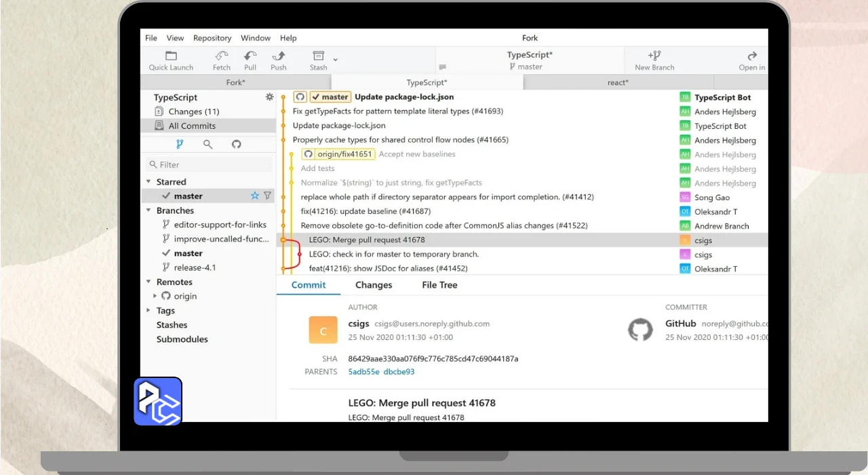Click the Push toolbar icon

point(278,56)
